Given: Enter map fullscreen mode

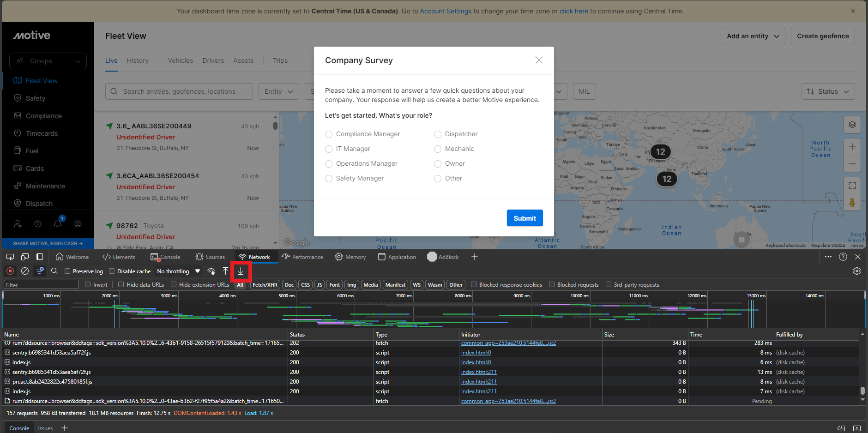Looking at the screenshot, I should click(x=852, y=186).
